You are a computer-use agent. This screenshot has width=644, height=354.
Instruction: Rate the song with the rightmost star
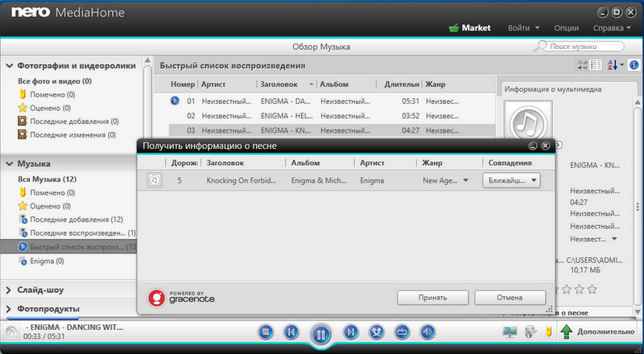(592, 290)
